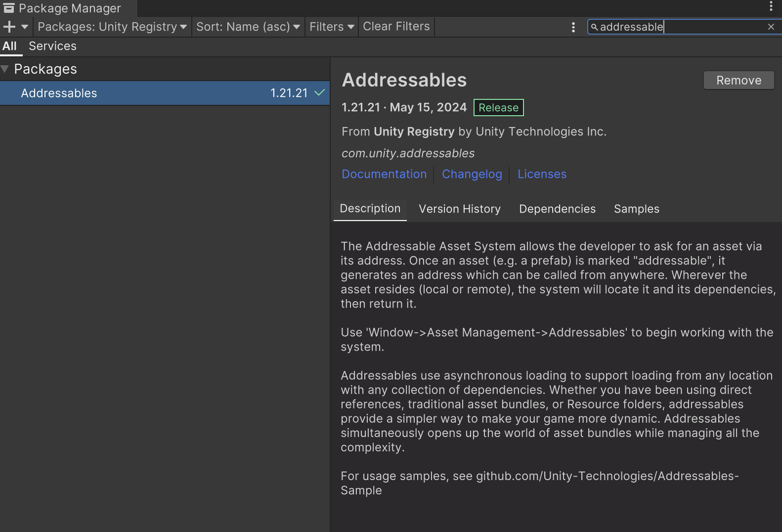Click version 1.21.21 · May 15, 2024 text

point(404,108)
